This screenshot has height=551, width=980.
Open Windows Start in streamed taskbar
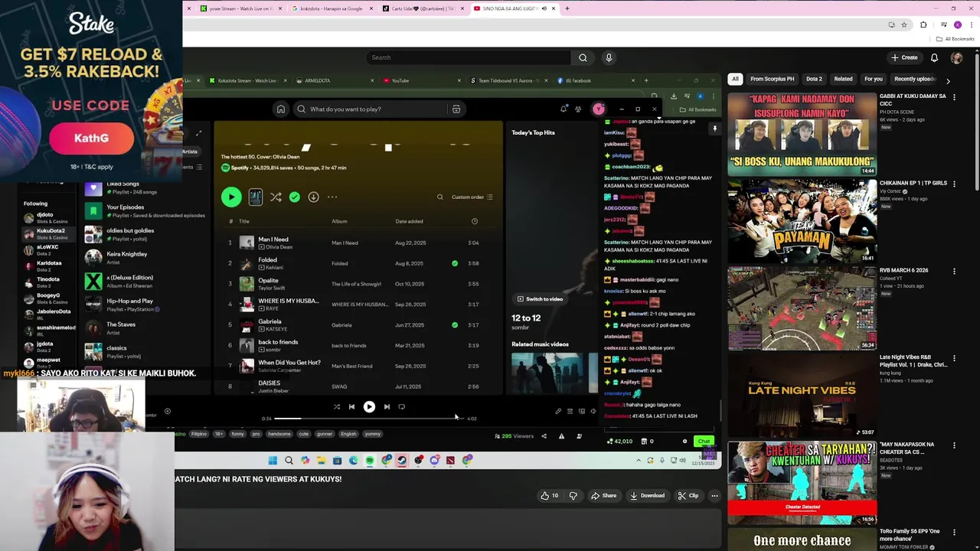click(273, 461)
